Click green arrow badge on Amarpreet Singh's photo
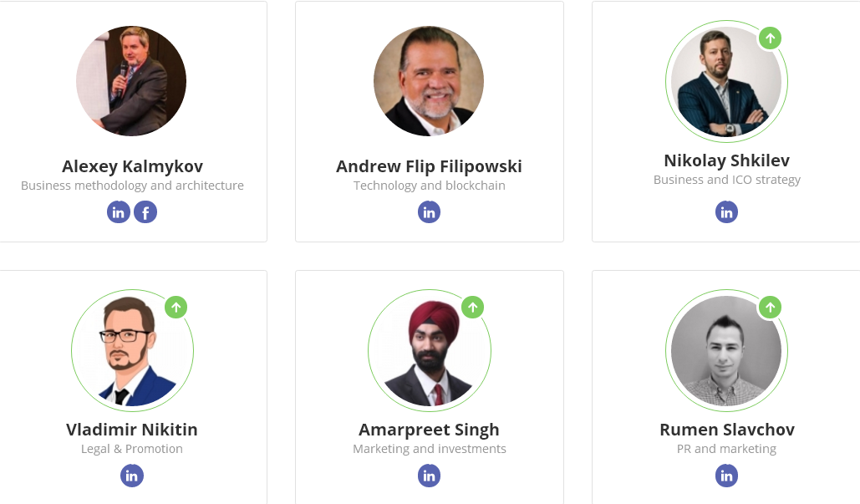The width and height of the screenshot is (860, 504). pyautogui.click(x=473, y=307)
